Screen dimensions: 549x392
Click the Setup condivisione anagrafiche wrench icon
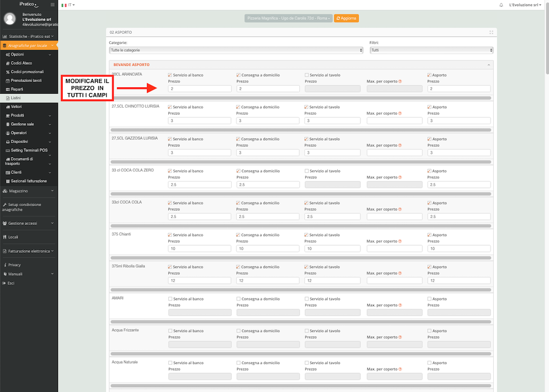coord(5,205)
